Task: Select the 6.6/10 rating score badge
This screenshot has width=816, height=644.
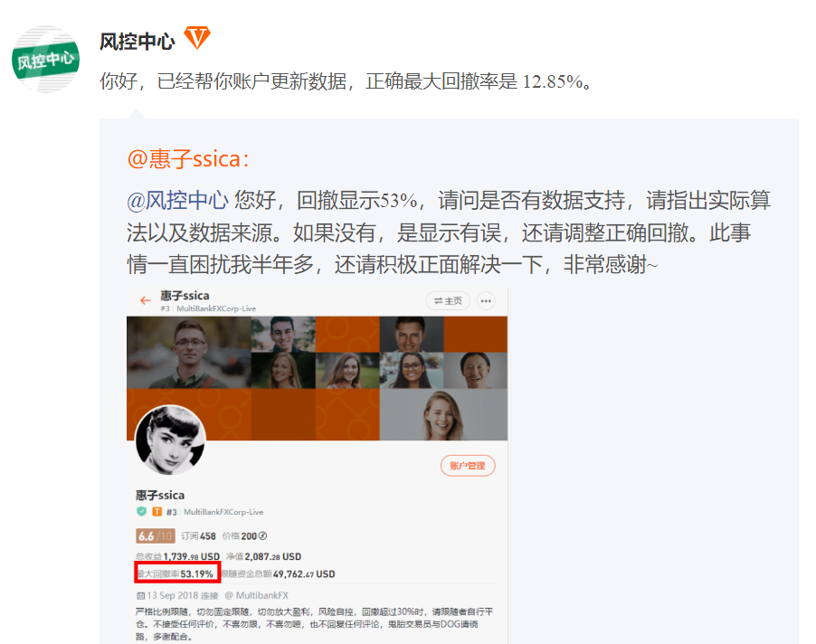Action: pyautogui.click(x=155, y=535)
